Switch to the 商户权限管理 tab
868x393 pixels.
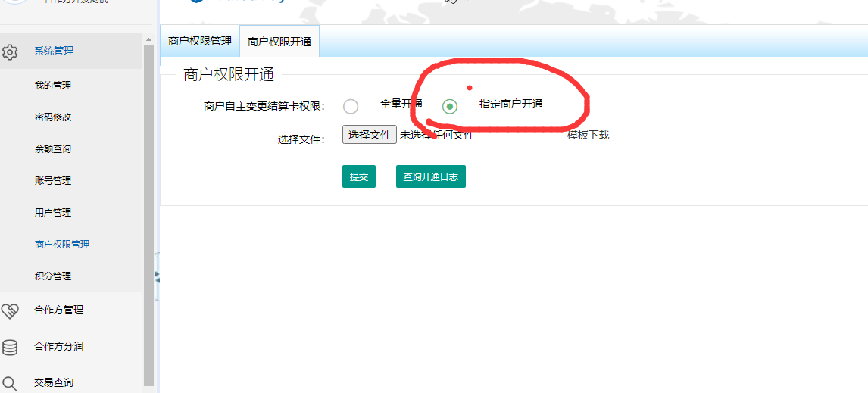coord(200,41)
